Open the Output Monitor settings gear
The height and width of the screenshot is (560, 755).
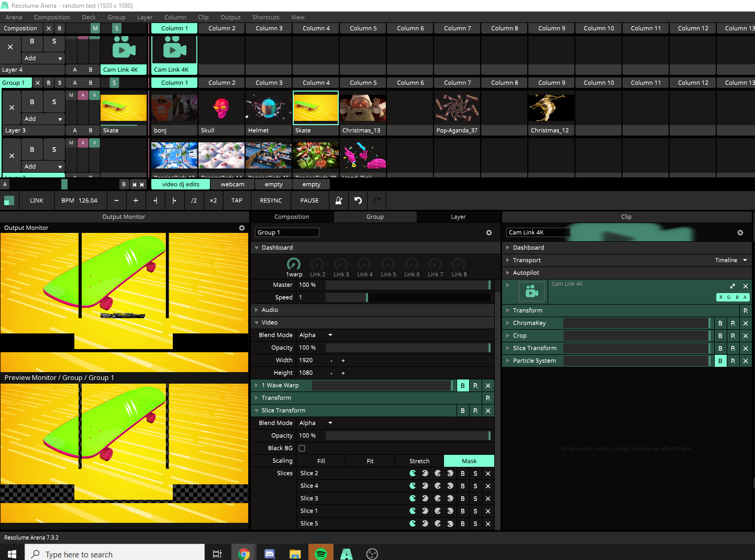pyautogui.click(x=242, y=228)
